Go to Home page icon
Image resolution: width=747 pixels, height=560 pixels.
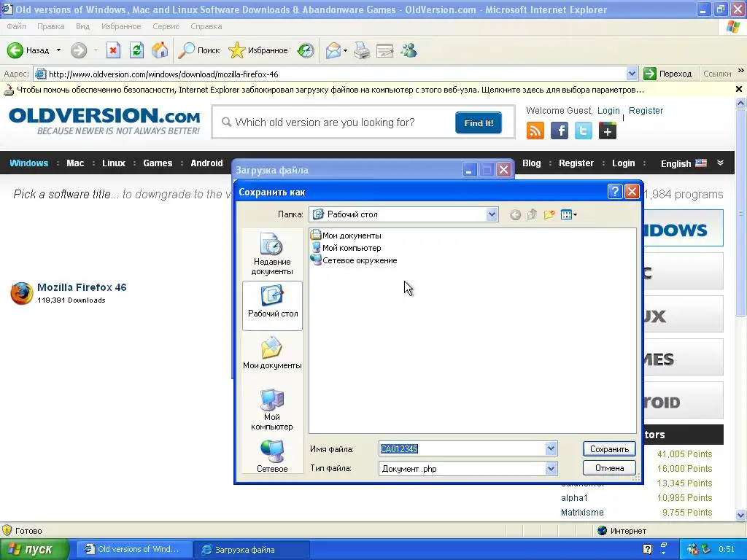click(160, 50)
